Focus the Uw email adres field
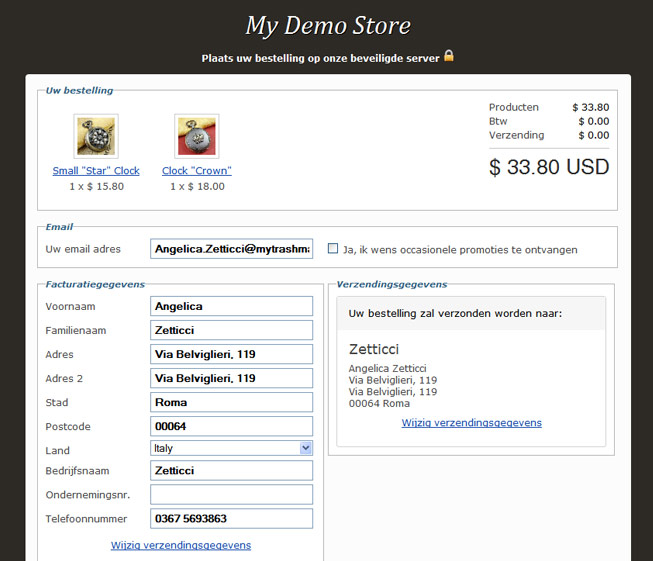The width and height of the screenshot is (653, 561). pyautogui.click(x=232, y=249)
